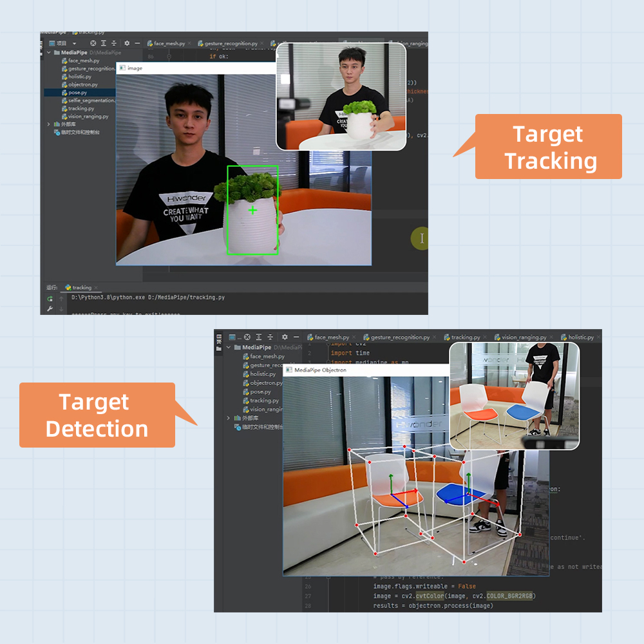Click expand all icon in lower project toolbar

(x=260, y=337)
